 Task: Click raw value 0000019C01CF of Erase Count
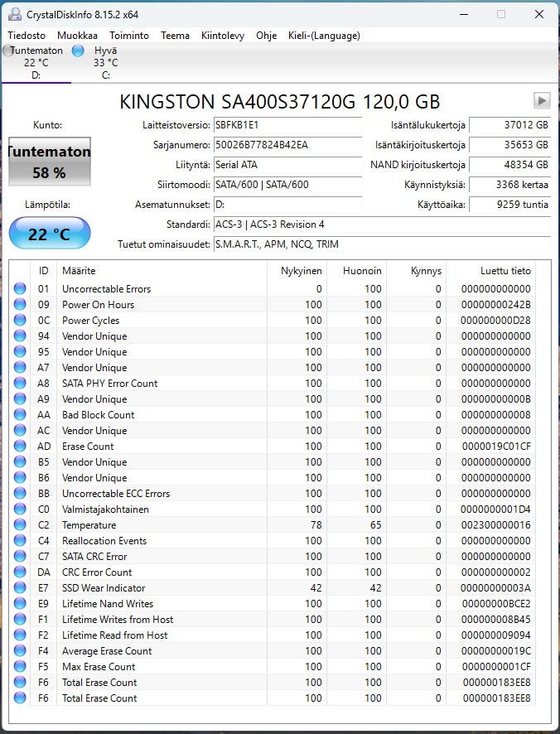coord(496,447)
